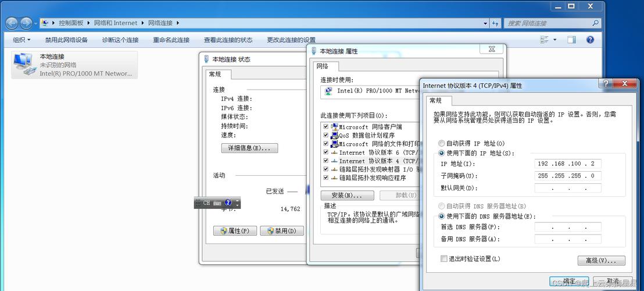Click the magnifier search icon

(595, 23)
